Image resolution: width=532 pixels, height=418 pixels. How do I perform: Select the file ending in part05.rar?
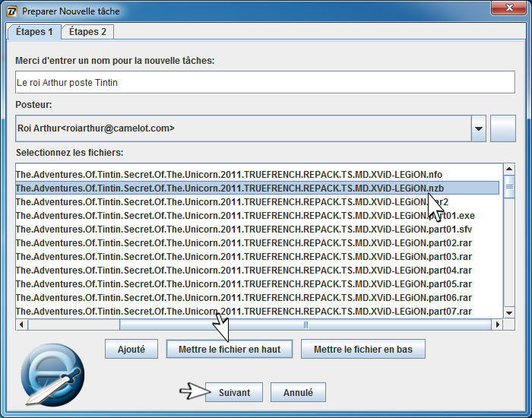point(257,284)
